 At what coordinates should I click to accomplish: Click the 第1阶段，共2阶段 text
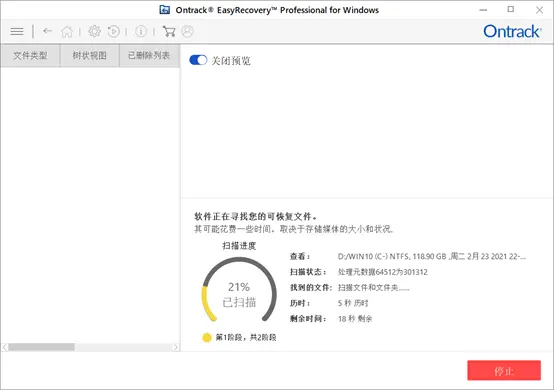pos(246,338)
